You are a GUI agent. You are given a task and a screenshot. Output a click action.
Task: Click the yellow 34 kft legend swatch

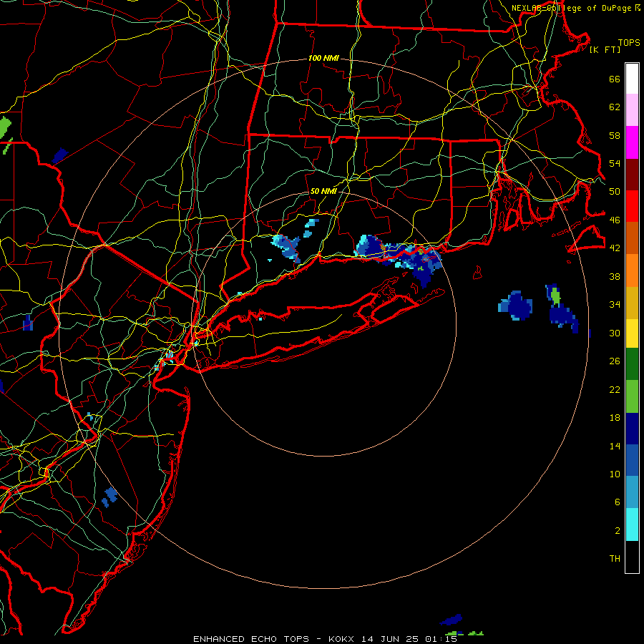click(x=632, y=333)
